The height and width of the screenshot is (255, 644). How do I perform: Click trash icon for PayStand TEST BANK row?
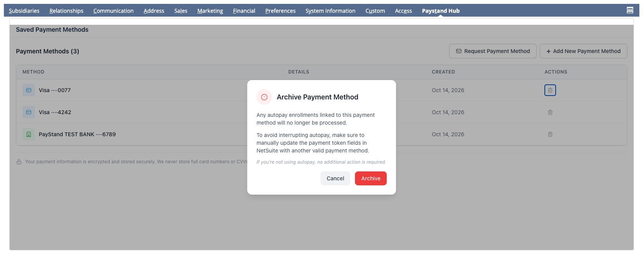coord(550,134)
